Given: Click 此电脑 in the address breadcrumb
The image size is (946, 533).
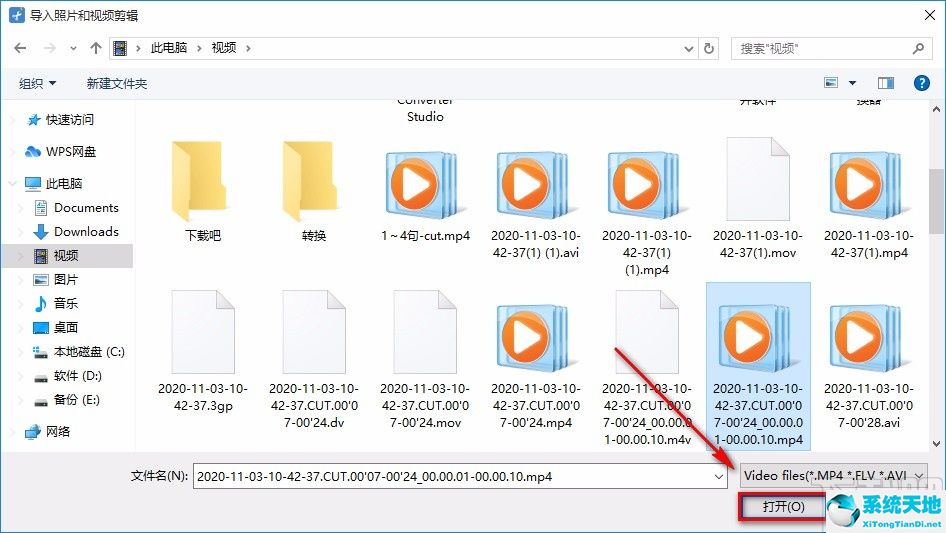Looking at the screenshot, I should click(x=169, y=48).
